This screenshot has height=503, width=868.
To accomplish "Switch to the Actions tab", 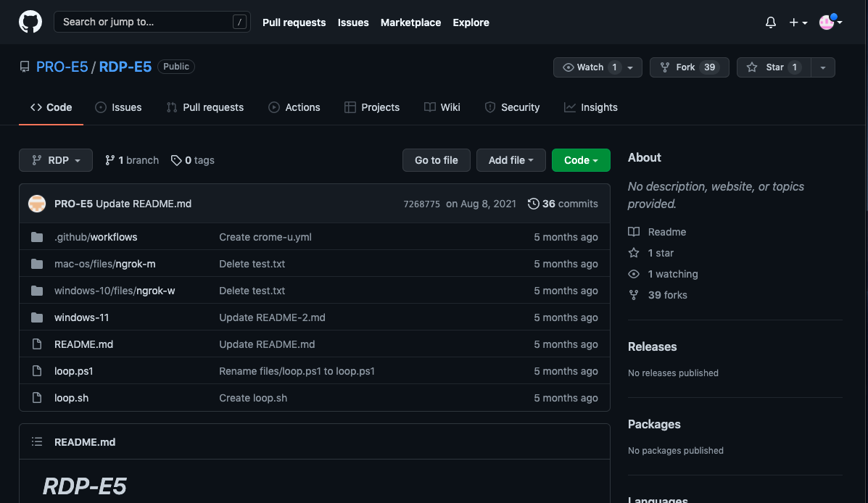I will tap(294, 107).
